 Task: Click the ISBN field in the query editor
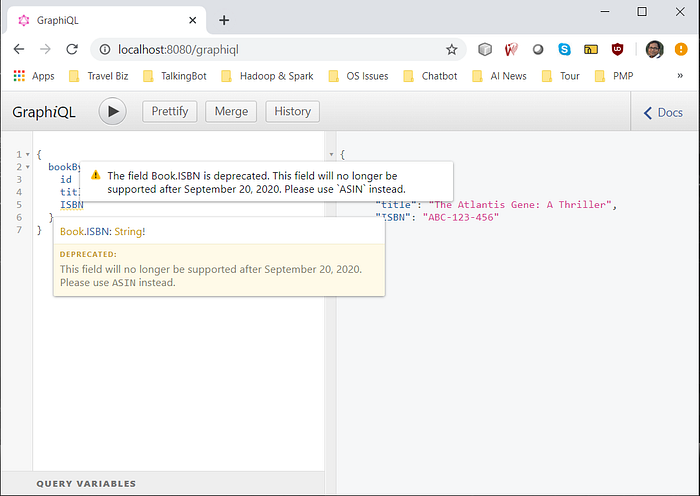pyautogui.click(x=72, y=205)
